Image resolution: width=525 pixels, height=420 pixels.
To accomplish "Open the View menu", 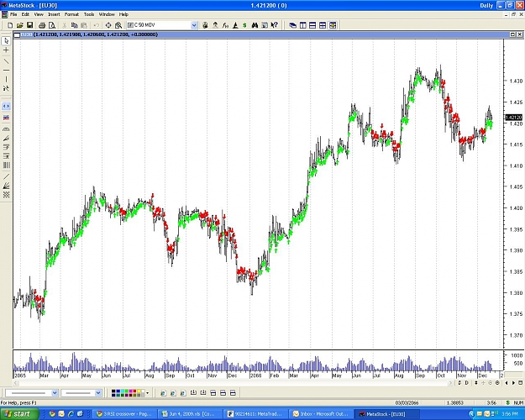I will click(x=39, y=14).
